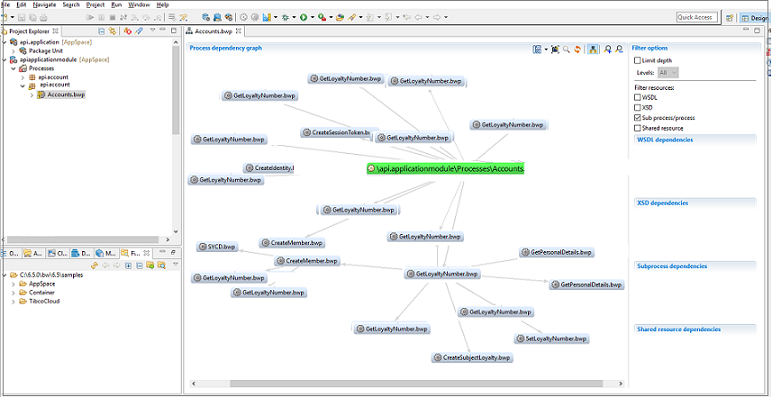Screen dimensions: 772x397
Task: Click the zoom in icon on graph toolbar
Action: click(x=608, y=49)
